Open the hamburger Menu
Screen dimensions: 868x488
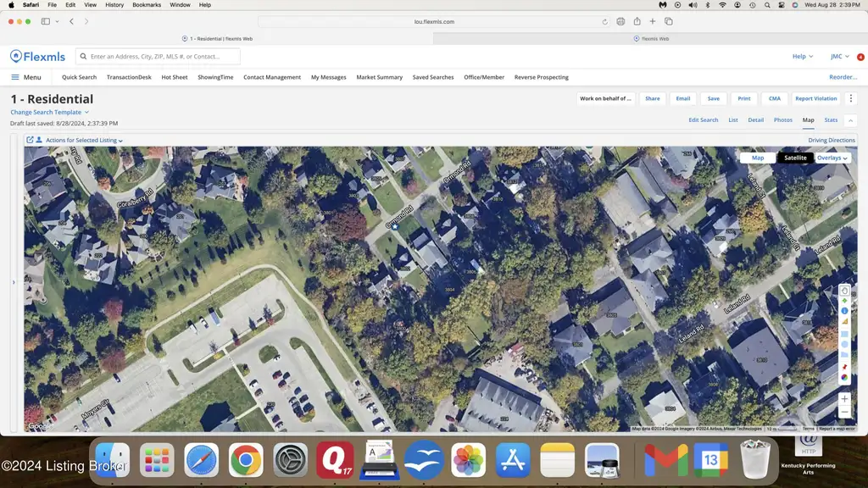(26, 77)
